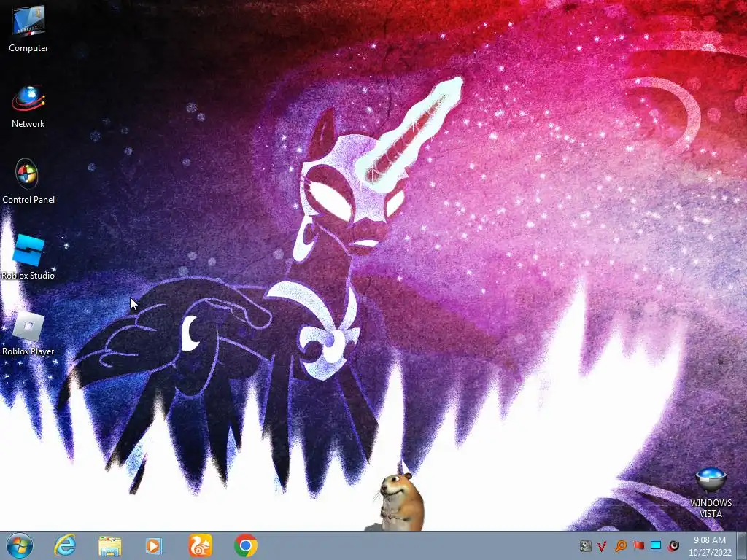Launch Internet Explorer from the taskbar
This screenshot has height=560, width=747.
pos(65,545)
